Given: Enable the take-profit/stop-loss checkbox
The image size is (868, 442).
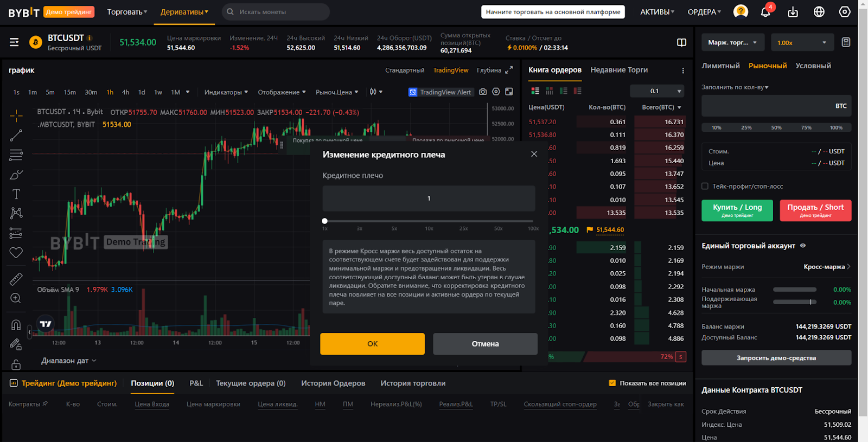Looking at the screenshot, I should (705, 186).
